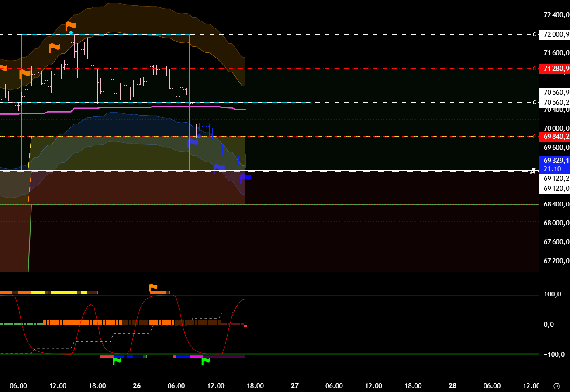The height and width of the screenshot is (392, 570).
Task: Click date label 27 on the time axis
Action: coord(295,386)
